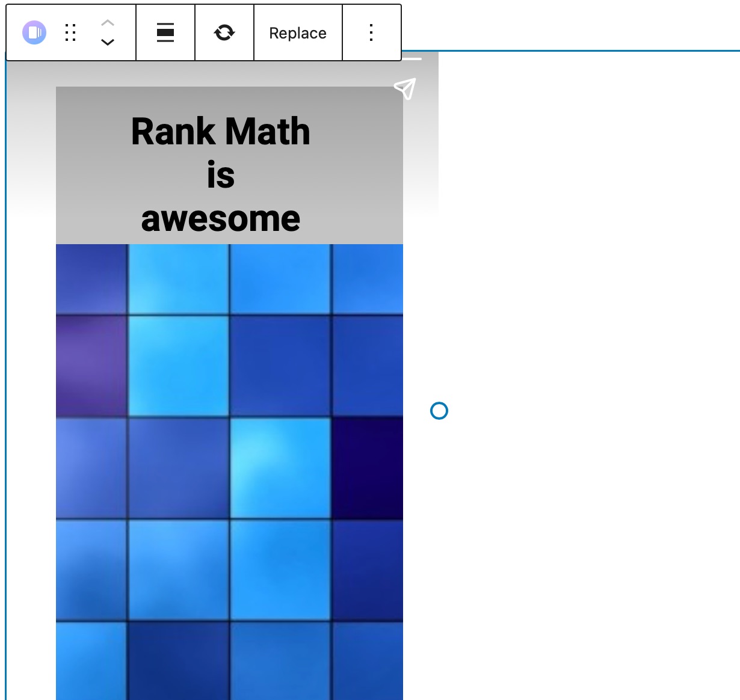
Task: Click the 'Rank Math is awesome' heading
Action: coord(221,174)
